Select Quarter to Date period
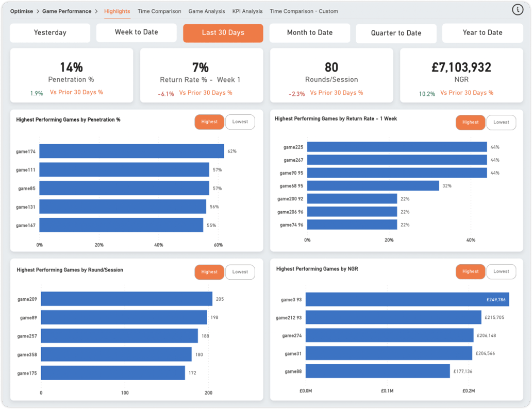Screen dimensions: 532x409 coord(396,33)
